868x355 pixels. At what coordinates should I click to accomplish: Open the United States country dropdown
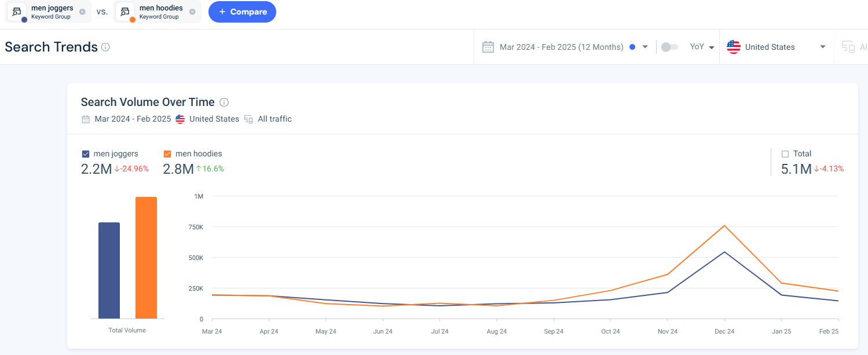coord(822,47)
